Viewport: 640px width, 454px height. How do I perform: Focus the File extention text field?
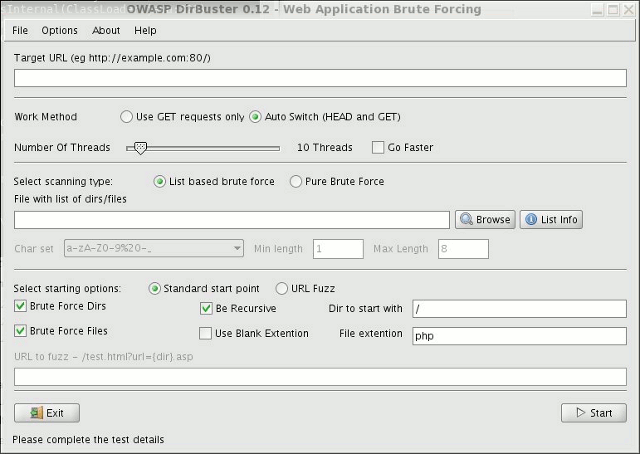[518, 336]
